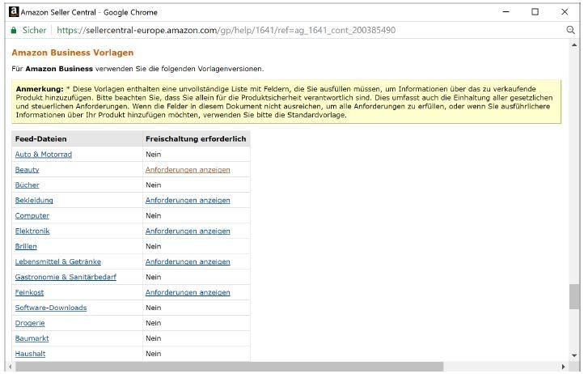
Task: Click 'Nein' in the Gastronomie & Sanitärbedarf row
Action: 154,277
